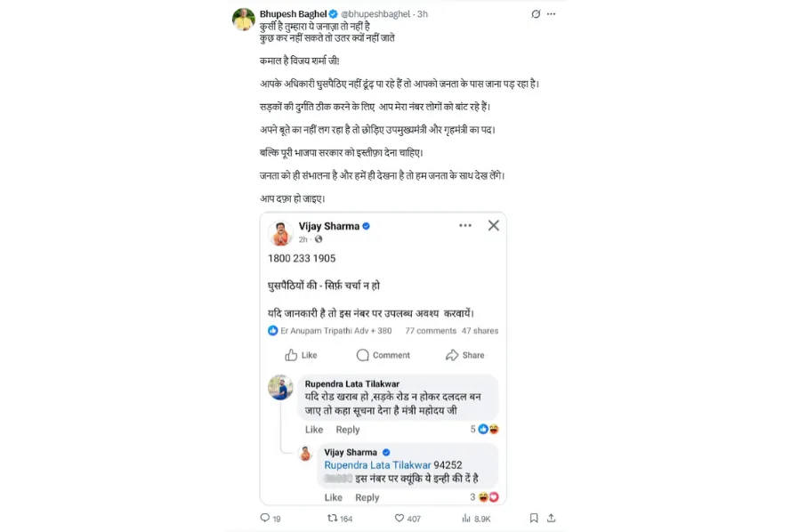
Task: Click the retweet icon showing 164
Action: 332,518
